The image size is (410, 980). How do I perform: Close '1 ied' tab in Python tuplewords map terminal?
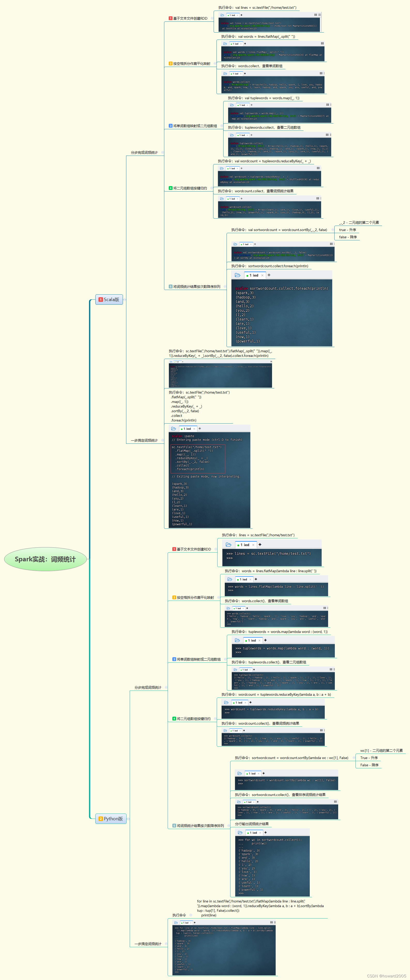(x=260, y=641)
